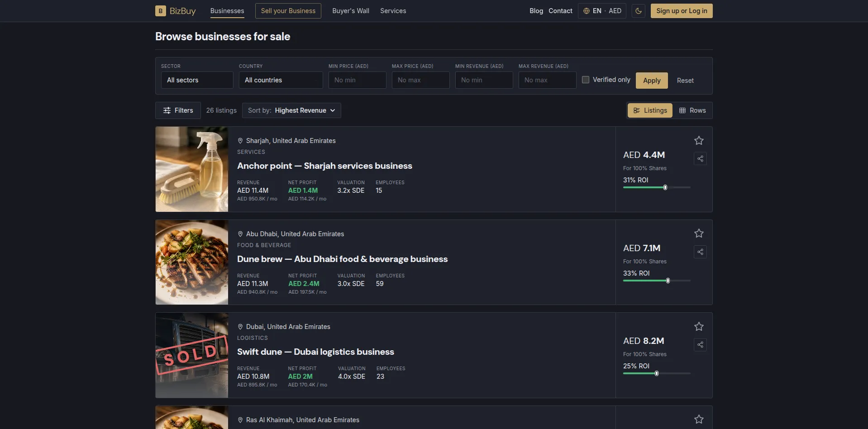The image size is (868, 429).
Task: Click location pin next to Dubai
Action: coord(240,327)
